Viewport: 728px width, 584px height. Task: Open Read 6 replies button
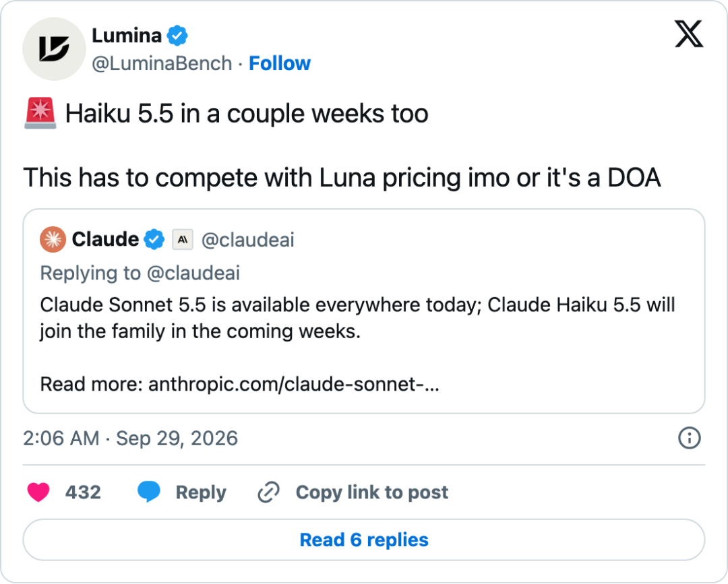[364, 540]
